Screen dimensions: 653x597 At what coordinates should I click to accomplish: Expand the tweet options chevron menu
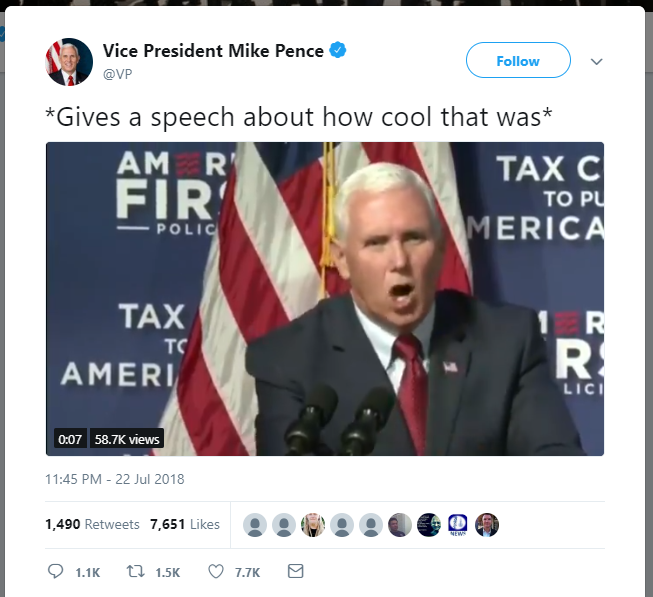click(597, 62)
